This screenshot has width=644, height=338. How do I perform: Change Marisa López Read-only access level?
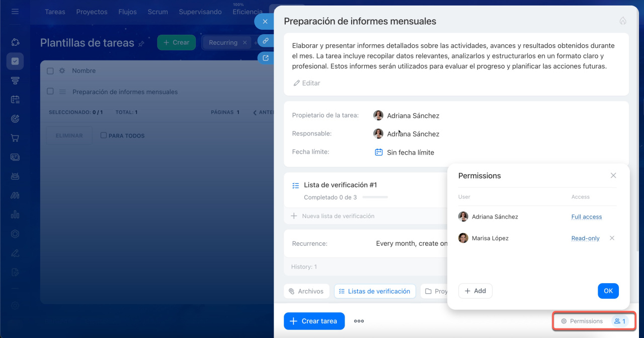click(x=585, y=238)
